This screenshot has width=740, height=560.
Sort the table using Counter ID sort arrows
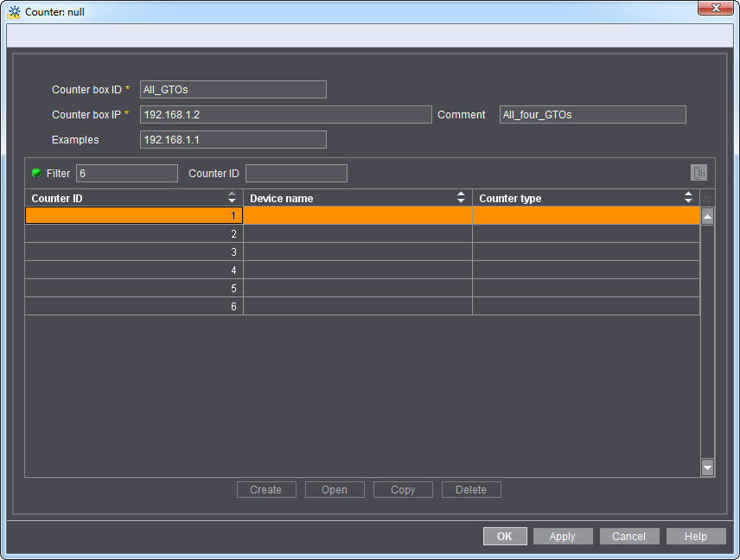[x=232, y=198]
